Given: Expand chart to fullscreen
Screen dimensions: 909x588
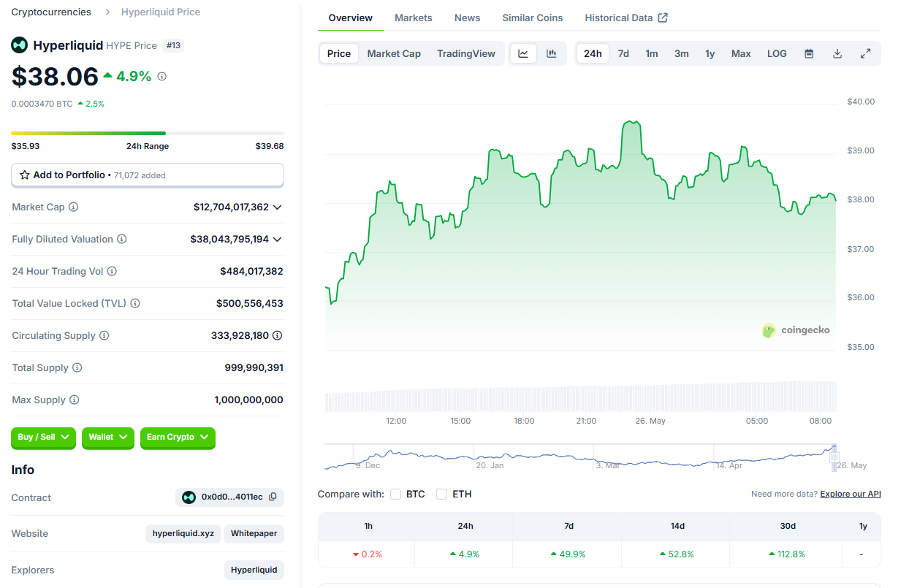Looking at the screenshot, I should (x=866, y=53).
